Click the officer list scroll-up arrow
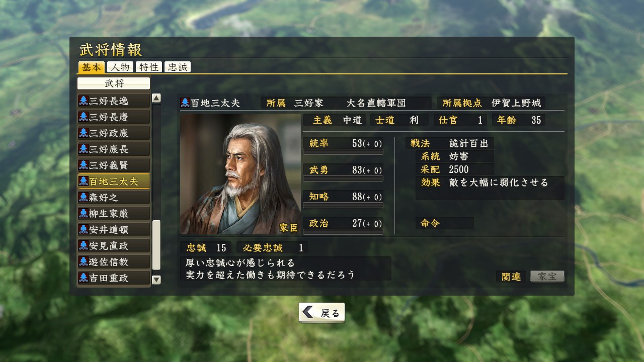The width and height of the screenshot is (644, 362). click(156, 98)
